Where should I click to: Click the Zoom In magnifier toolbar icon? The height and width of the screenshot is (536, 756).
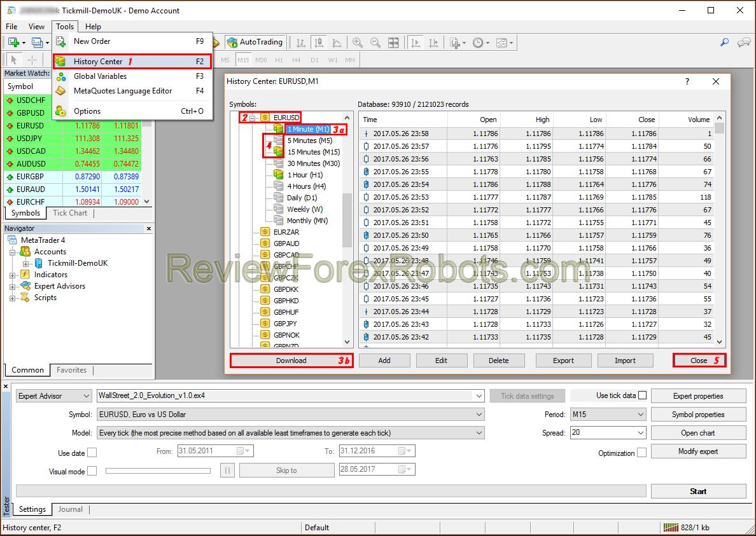point(357,43)
